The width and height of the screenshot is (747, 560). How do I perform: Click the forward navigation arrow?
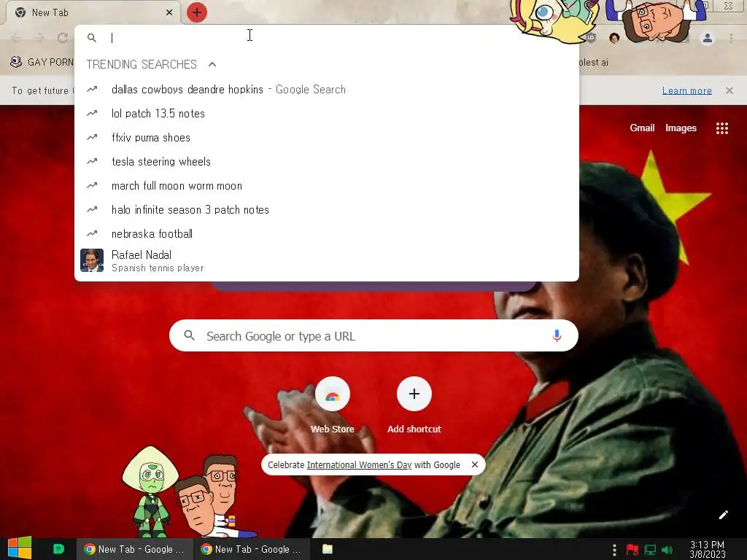(39, 38)
